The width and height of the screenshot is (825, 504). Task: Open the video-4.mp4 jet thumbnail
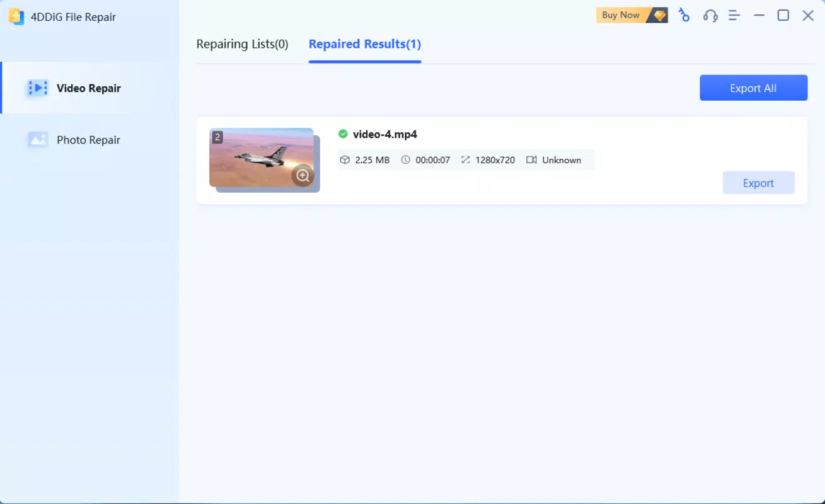tap(262, 157)
